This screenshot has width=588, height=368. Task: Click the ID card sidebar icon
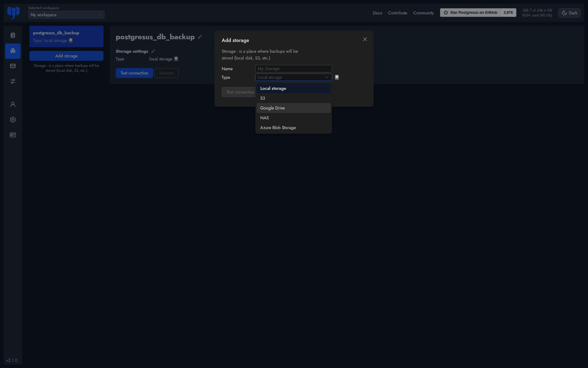coord(13,135)
